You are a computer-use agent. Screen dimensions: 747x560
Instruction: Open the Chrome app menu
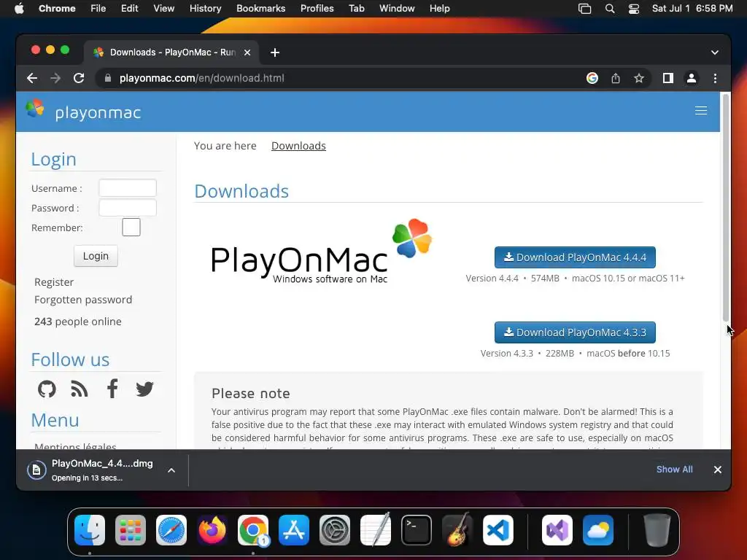57,9
